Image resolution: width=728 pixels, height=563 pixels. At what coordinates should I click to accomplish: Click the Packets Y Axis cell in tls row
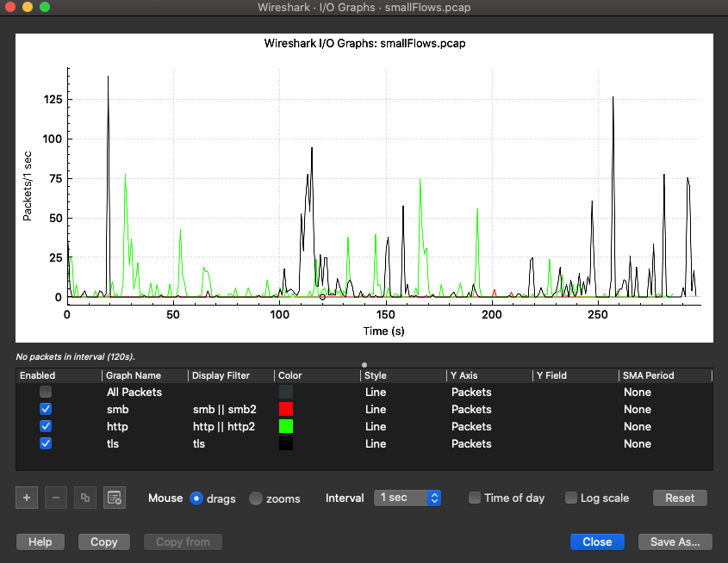(471, 444)
